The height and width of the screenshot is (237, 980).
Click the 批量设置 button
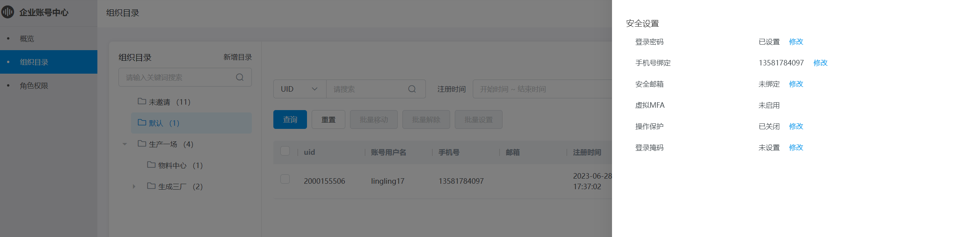(x=479, y=119)
